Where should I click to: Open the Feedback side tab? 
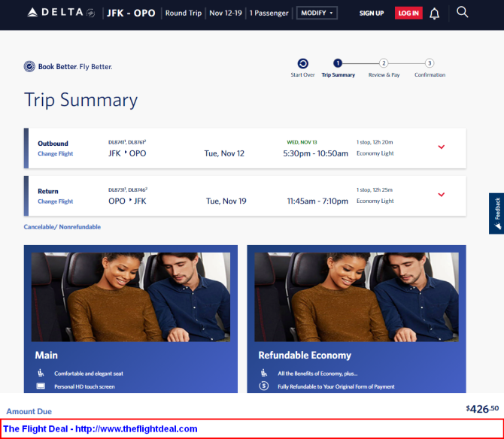[x=496, y=213]
